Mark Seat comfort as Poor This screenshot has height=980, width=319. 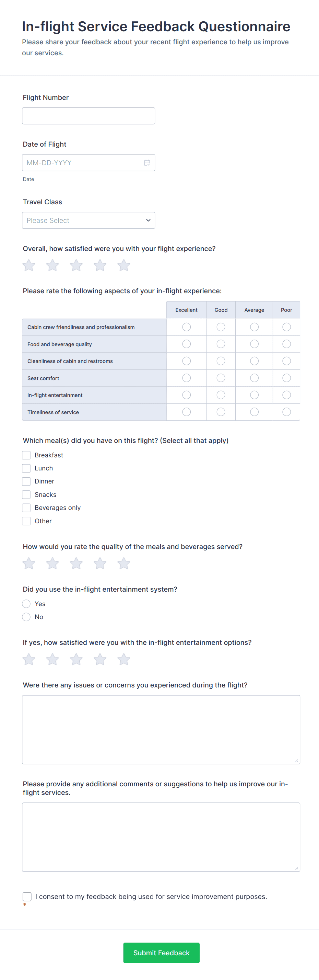[286, 378]
